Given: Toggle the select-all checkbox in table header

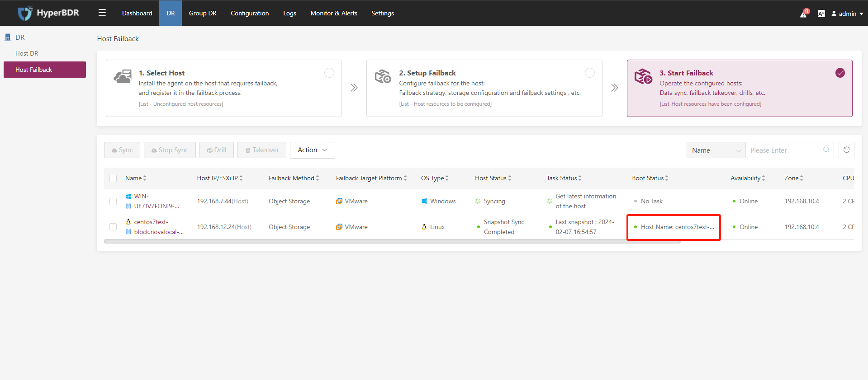Looking at the screenshot, I should 113,178.
